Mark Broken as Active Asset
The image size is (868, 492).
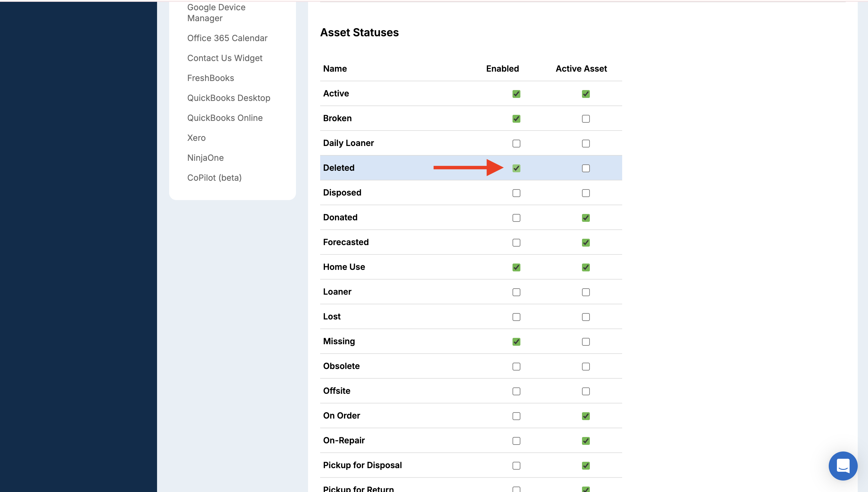[586, 119]
